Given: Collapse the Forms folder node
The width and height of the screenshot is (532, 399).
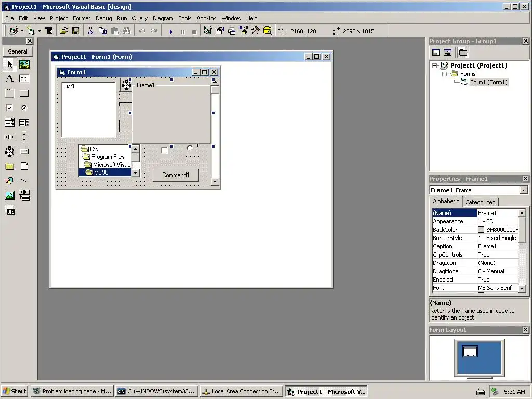Looking at the screenshot, I should 445,74.
